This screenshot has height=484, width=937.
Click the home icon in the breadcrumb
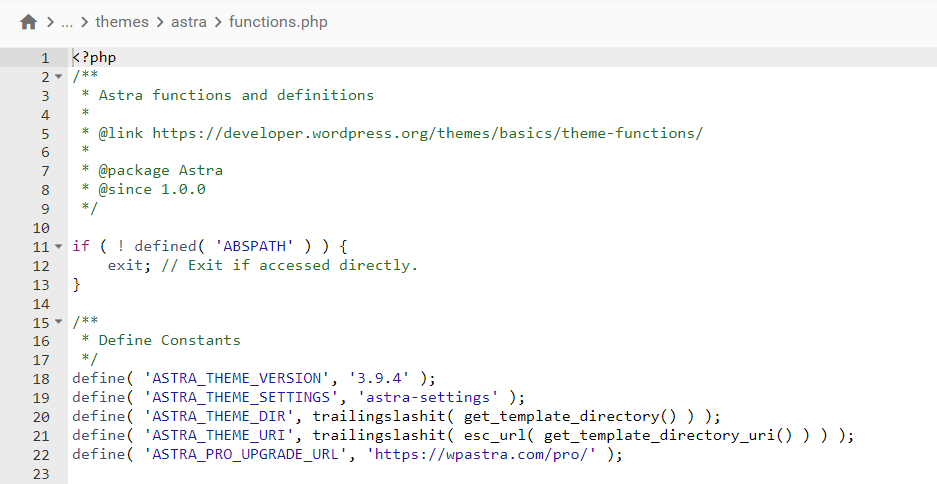(x=28, y=22)
